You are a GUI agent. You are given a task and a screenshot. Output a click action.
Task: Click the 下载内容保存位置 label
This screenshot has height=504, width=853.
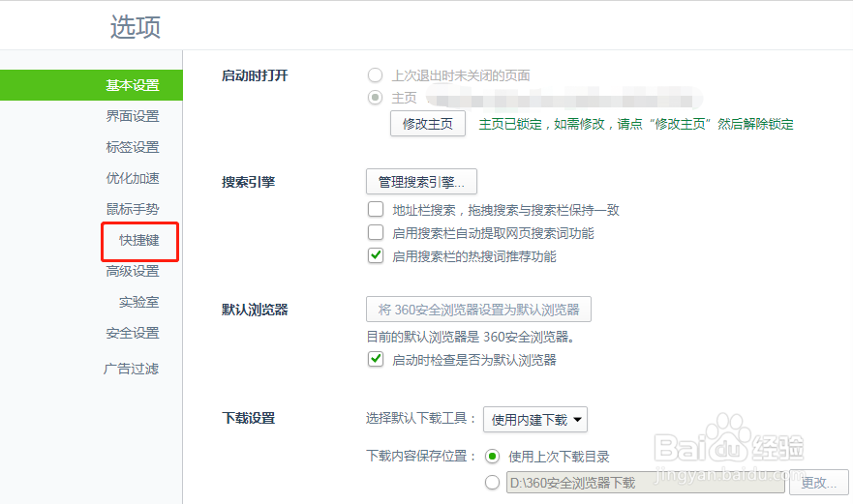[x=421, y=457]
